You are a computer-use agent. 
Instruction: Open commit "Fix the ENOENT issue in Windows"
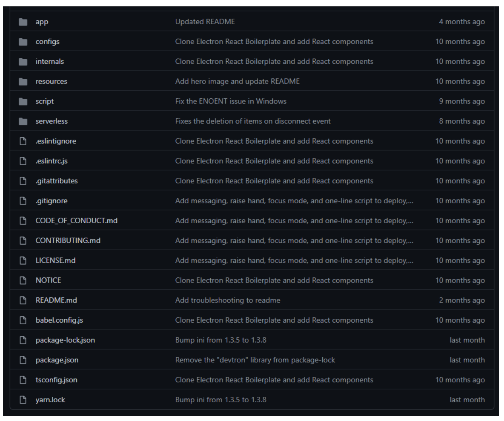point(231,101)
